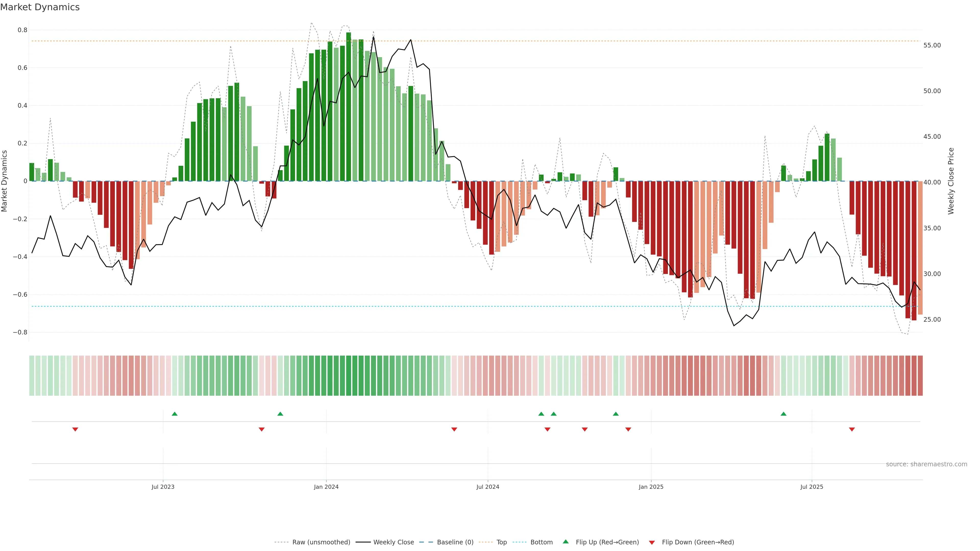The image size is (980, 551).
Task: Click the flip-up marker just before Jul 2025
Action: click(x=783, y=414)
